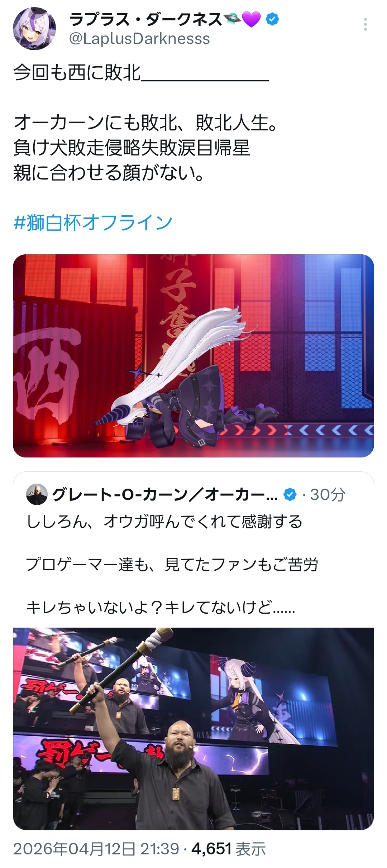
Task: Tap the purple heart emoji in name
Action: coord(252,19)
